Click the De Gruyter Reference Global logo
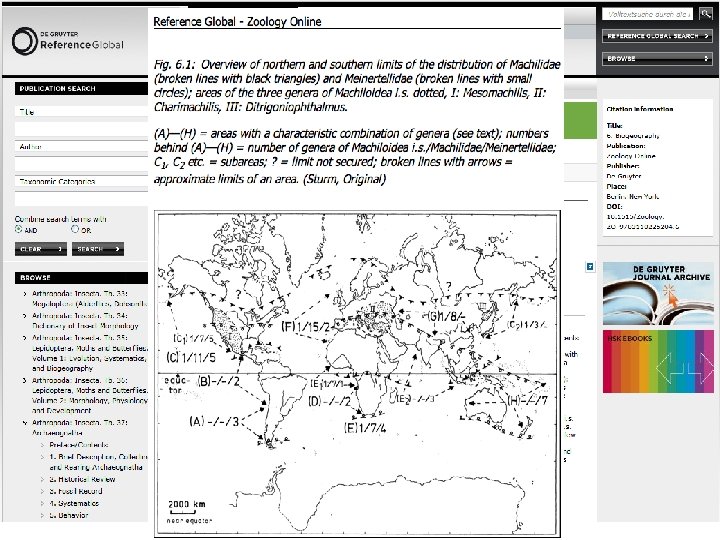The height and width of the screenshot is (540, 720). click(x=68, y=41)
